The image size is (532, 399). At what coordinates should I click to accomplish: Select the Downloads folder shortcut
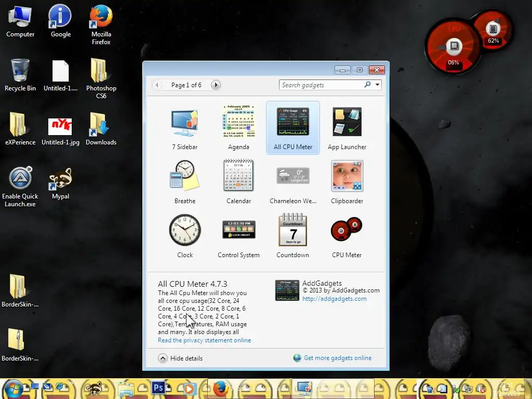(x=101, y=129)
